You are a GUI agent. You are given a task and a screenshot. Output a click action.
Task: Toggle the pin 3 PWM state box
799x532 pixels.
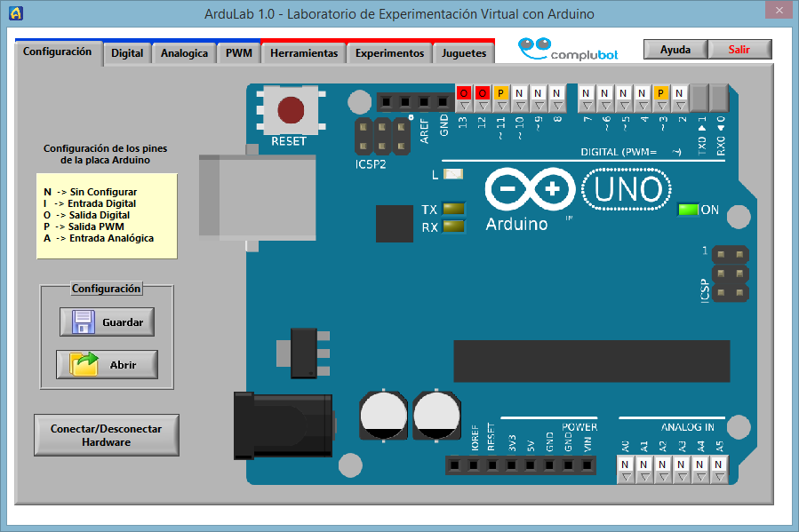(x=660, y=92)
